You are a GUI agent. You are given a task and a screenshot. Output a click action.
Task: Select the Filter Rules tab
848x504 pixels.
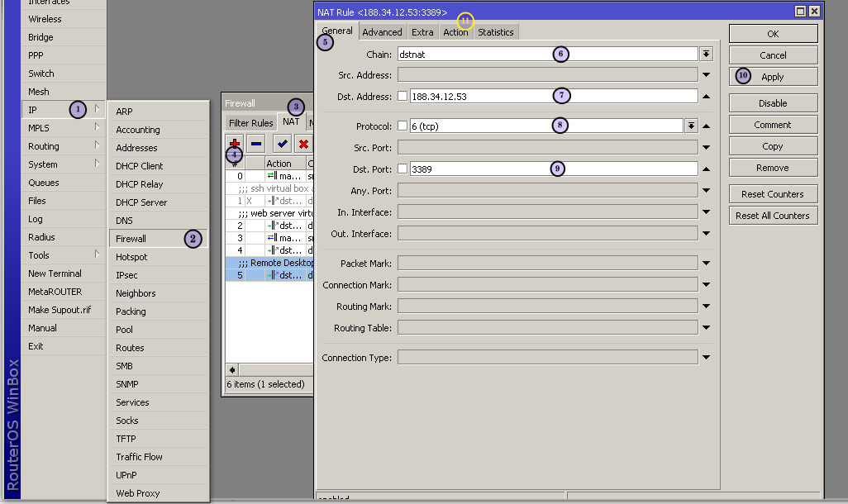(x=251, y=123)
